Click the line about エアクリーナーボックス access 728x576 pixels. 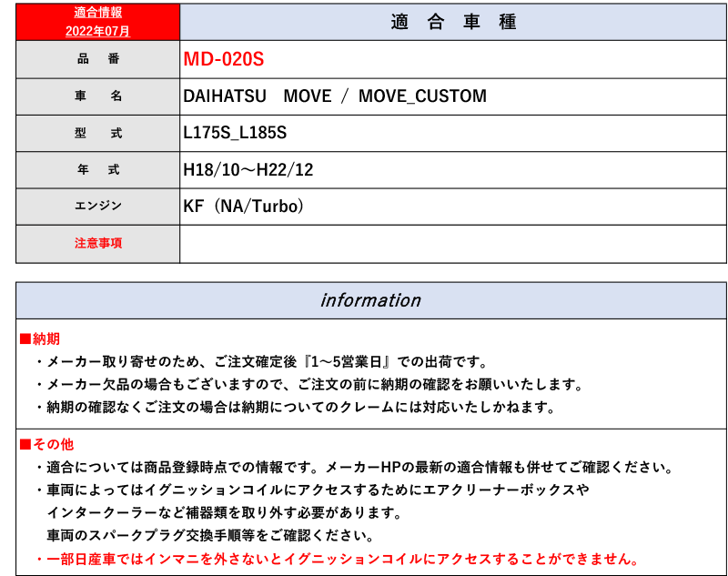coord(313,490)
